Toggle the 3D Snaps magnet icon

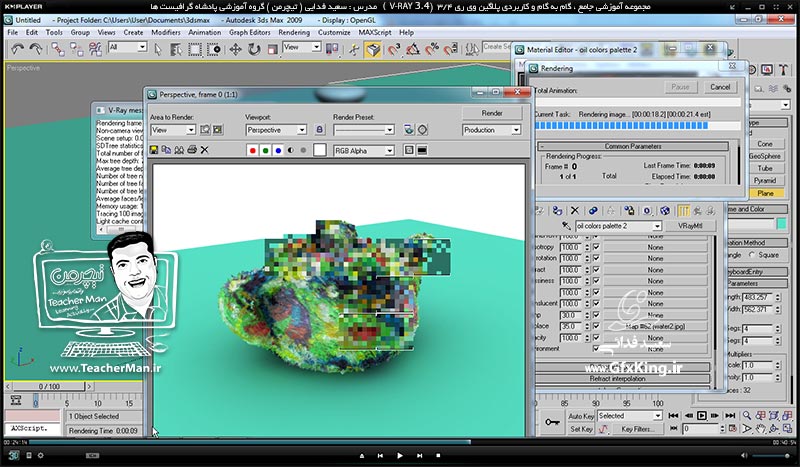[393, 50]
